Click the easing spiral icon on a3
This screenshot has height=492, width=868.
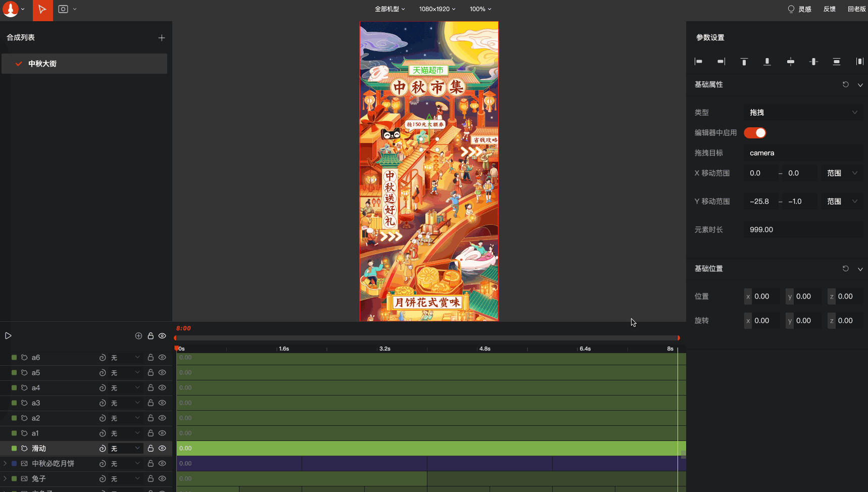pyautogui.click(x=103, y=403)
